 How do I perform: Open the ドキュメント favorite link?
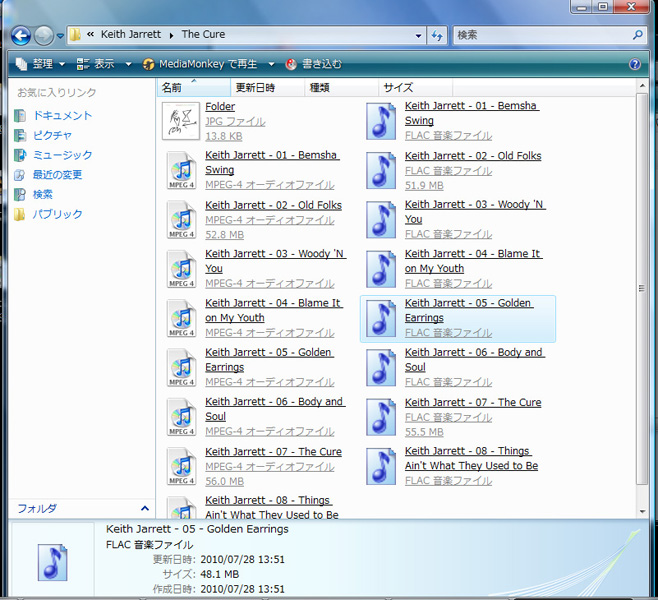pos(62,115)
